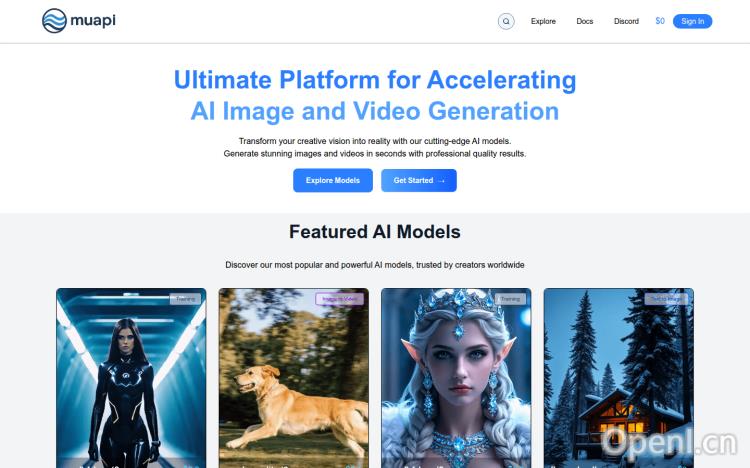Click the Featured AI Models heading
This screenshot has width=750, height=468.
coord(375,232)
